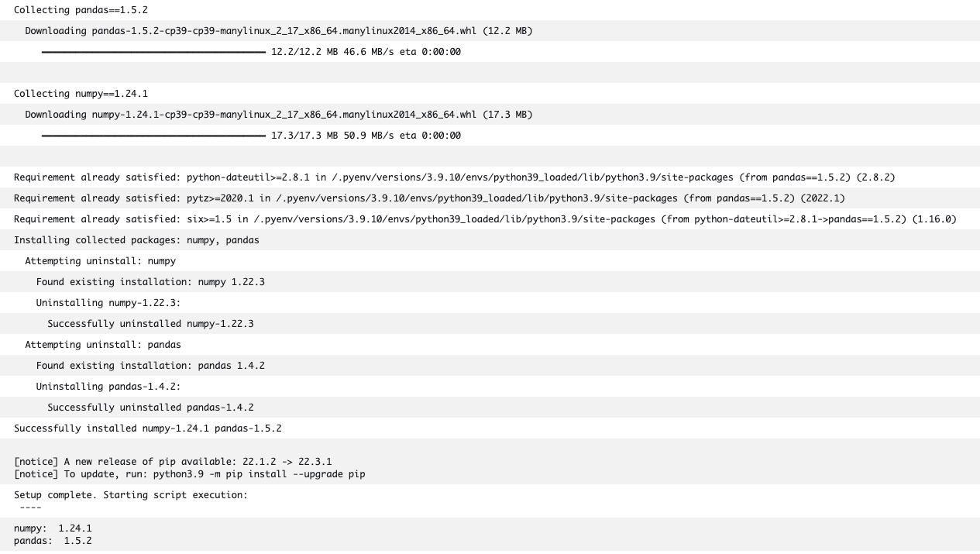The width and height of the screenshot is (980, 554).
Task: Click the pip new release notice line
Action: (173, 462)
